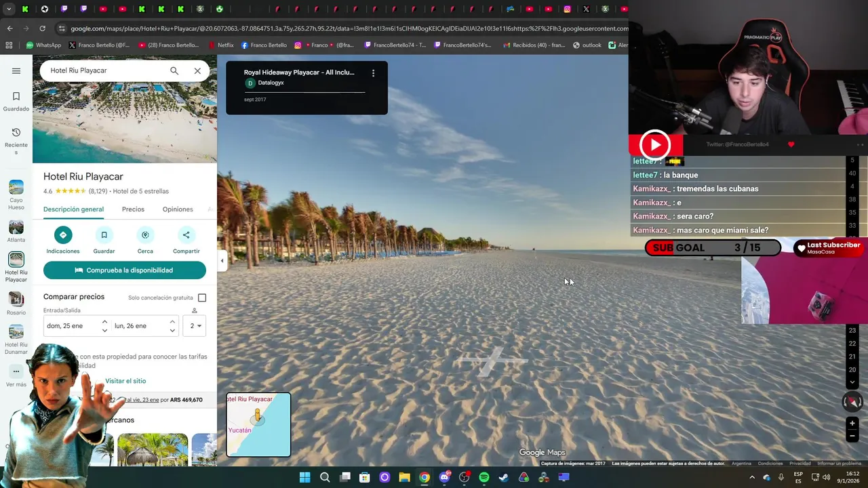Select Atlanta in recent places
868x488 pixels.
click(16, 231)
